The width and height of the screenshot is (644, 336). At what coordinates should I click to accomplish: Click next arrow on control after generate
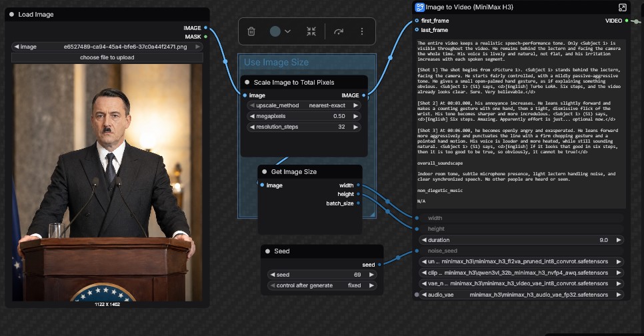[x=371, y=285]
